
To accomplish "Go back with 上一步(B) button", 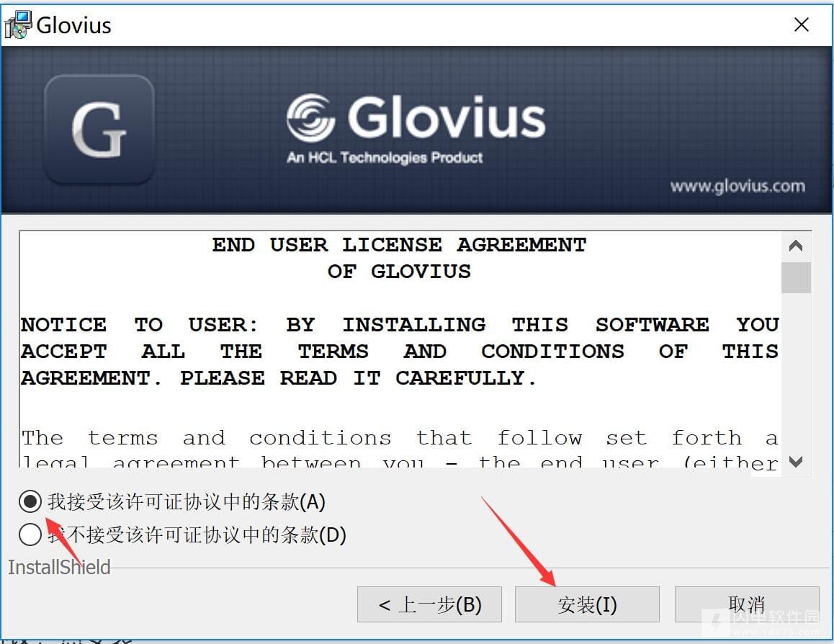I will pos(429,604).
